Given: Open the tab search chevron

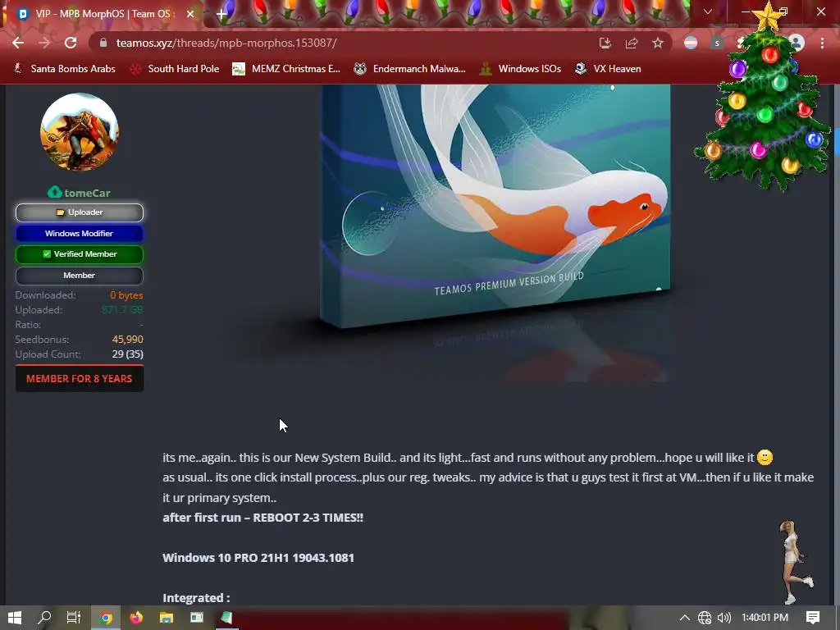Looking at the screenshot, I should 708,11.
